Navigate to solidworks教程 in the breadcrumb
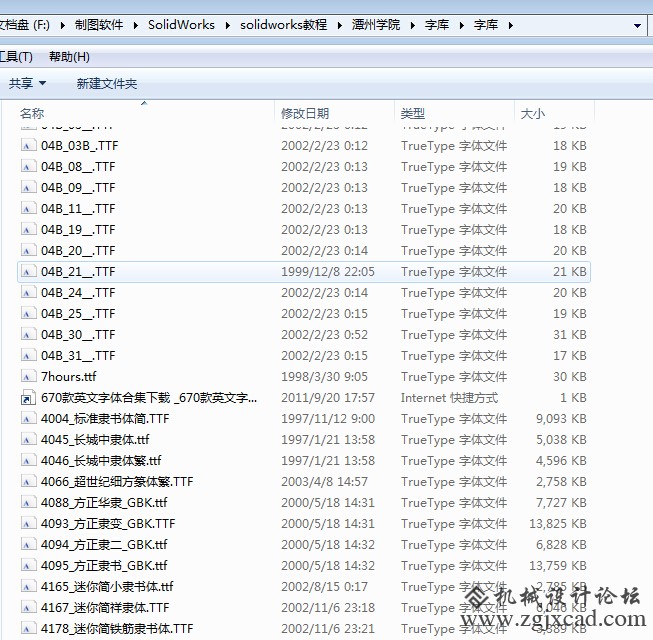Viewport: 653px width, 640px height. (x=283, y=25)
